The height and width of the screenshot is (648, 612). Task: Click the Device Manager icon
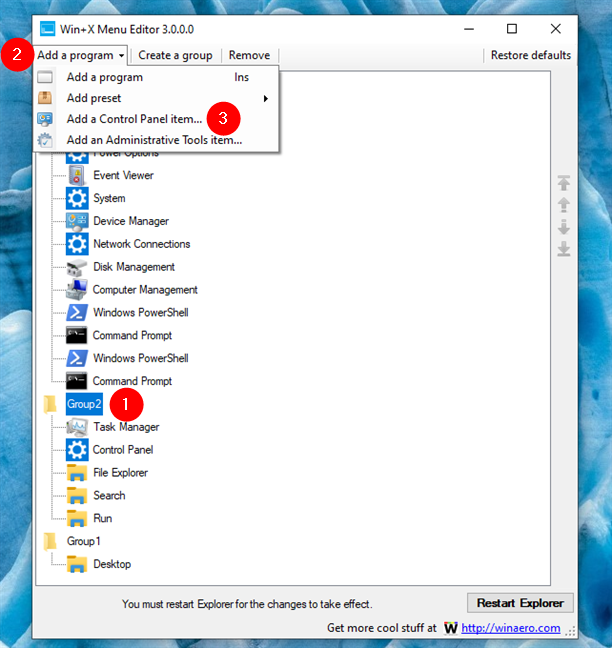click(x=77, y=221)
